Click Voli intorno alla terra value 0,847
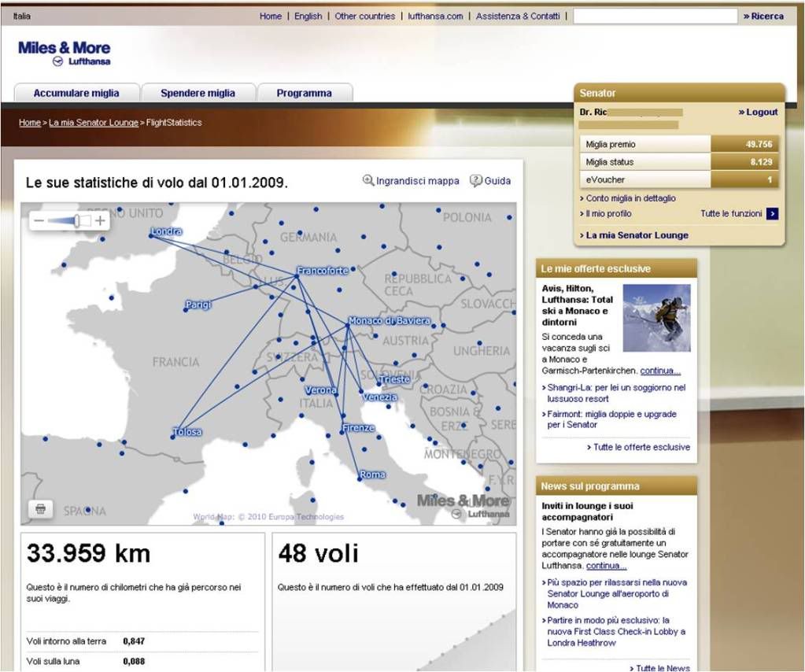 point(134,641)
